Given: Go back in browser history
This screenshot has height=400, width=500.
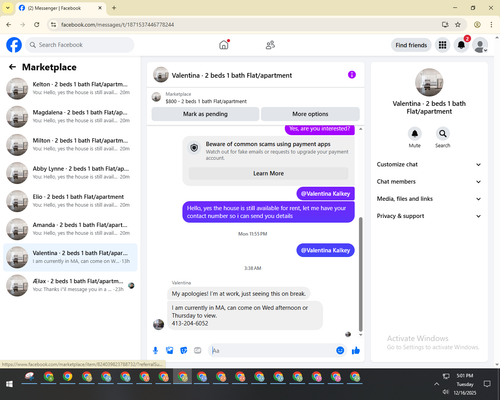Looking at the screenshot, I should click(x=9, y=24).
